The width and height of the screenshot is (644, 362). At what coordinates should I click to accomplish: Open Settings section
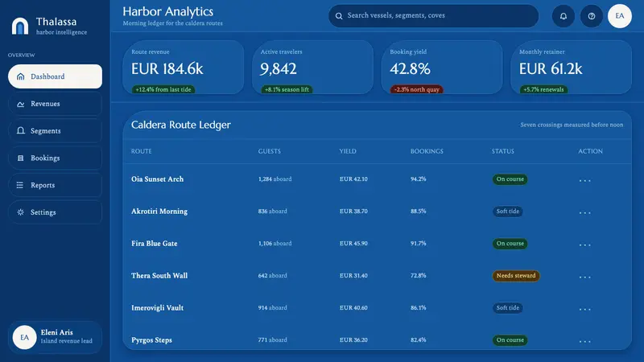tap(55, 212)
